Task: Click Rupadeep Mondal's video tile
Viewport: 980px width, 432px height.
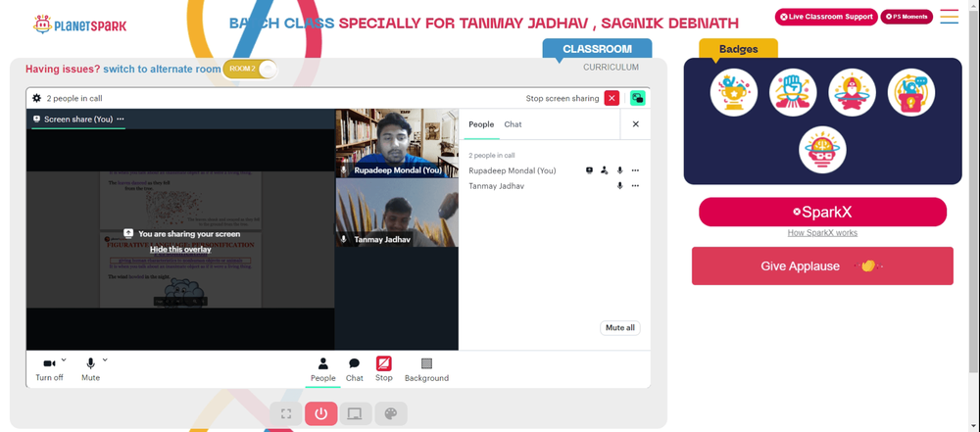Action: tap(396, 143)
